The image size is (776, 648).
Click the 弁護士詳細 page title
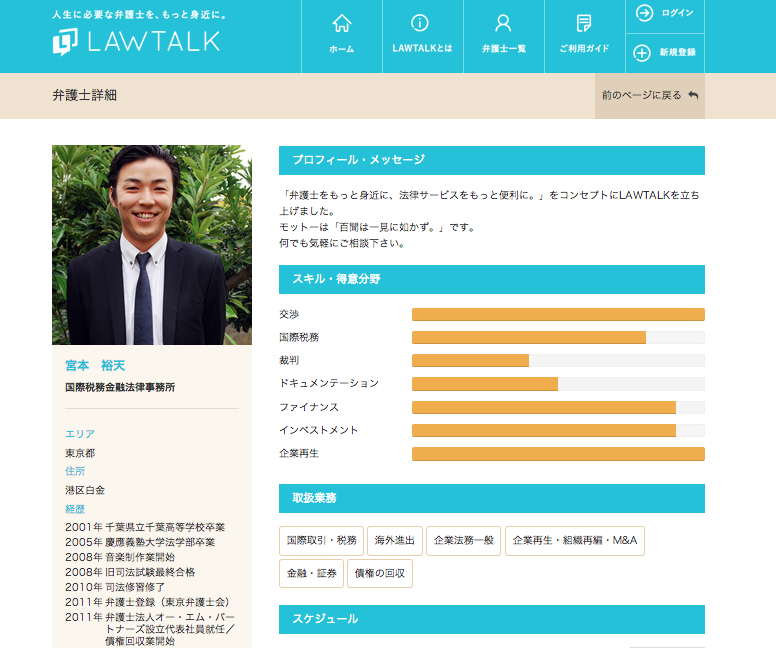(85, 95)
